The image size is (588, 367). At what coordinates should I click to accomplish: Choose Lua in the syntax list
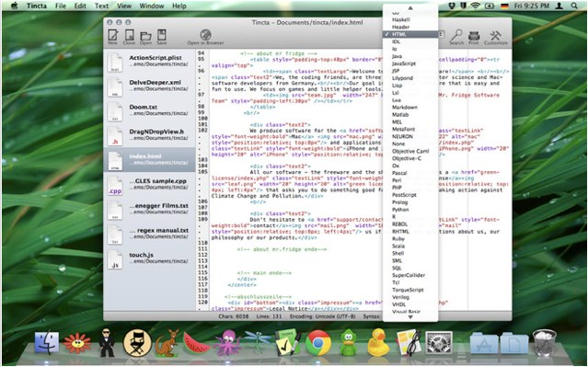(410, 100)
